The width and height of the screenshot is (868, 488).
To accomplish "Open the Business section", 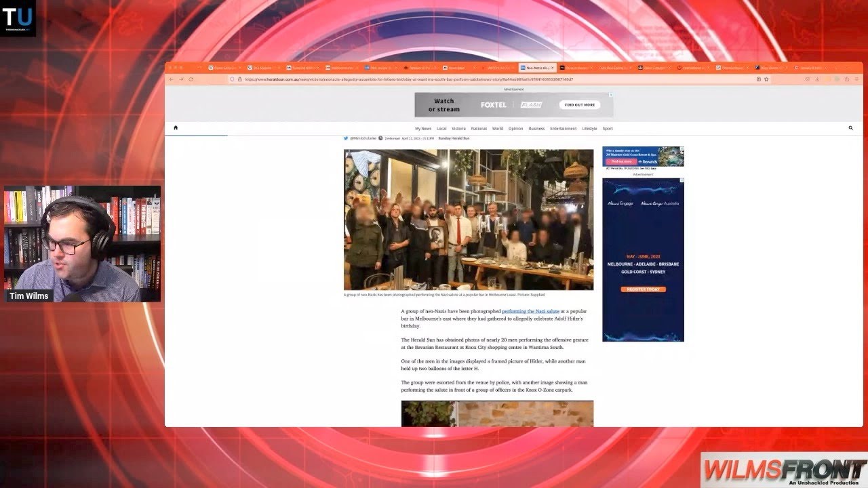I will click(x=536, y=128).
